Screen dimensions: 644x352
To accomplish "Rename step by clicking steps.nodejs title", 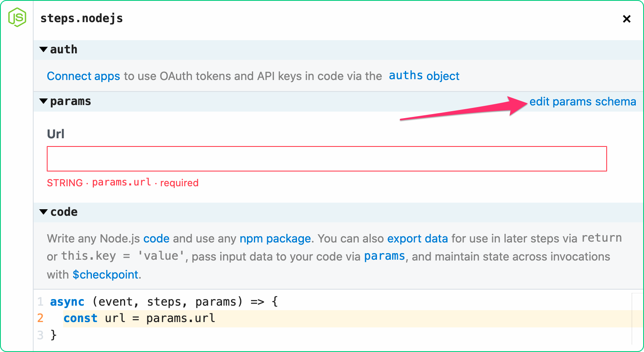I will point(82,18).
